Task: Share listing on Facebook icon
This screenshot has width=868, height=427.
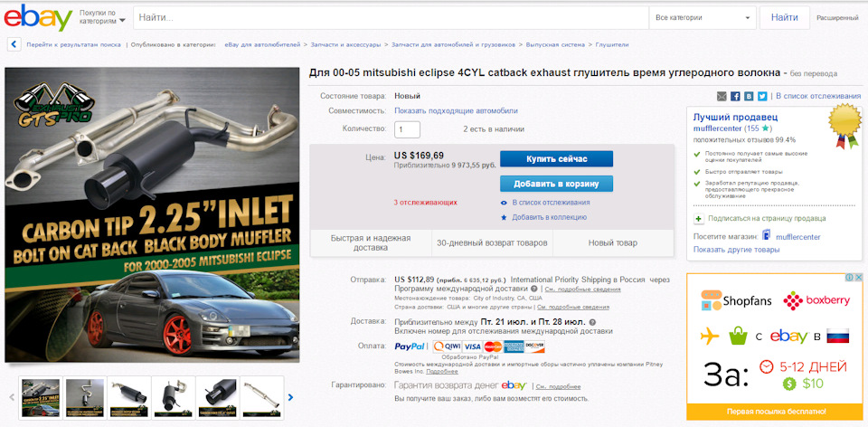Action: [x=735, y=97]
